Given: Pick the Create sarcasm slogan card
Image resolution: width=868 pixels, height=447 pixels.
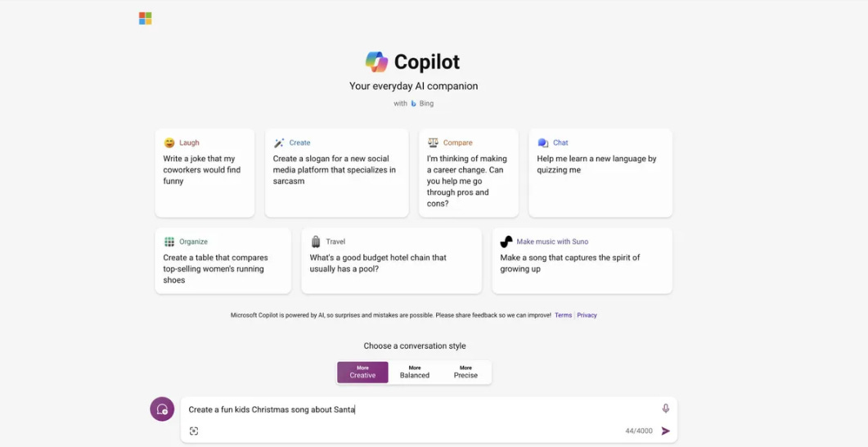Looking at the screenshot, I should tap(336, 172).
